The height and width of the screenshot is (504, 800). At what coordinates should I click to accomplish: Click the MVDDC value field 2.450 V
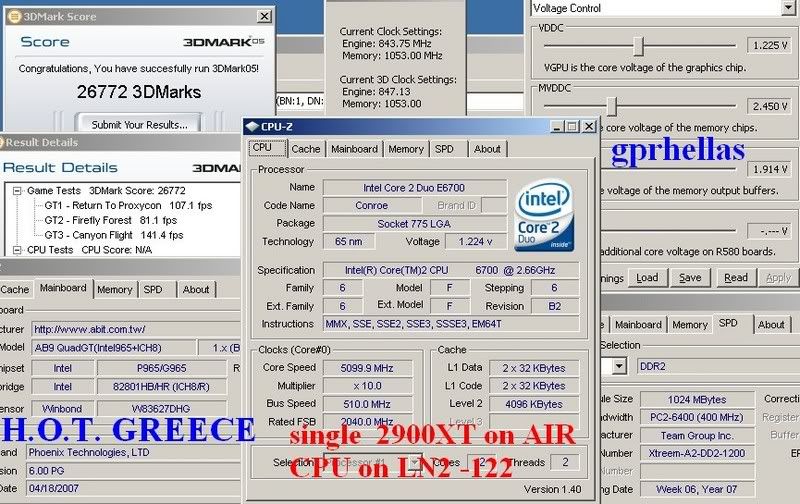click(x=770, y=106)
